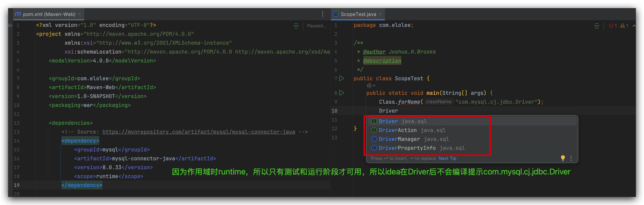The width and height of the screenshot is (644, 205).
Task: Click the opening <dependency> tag
Action: [80, 141]
